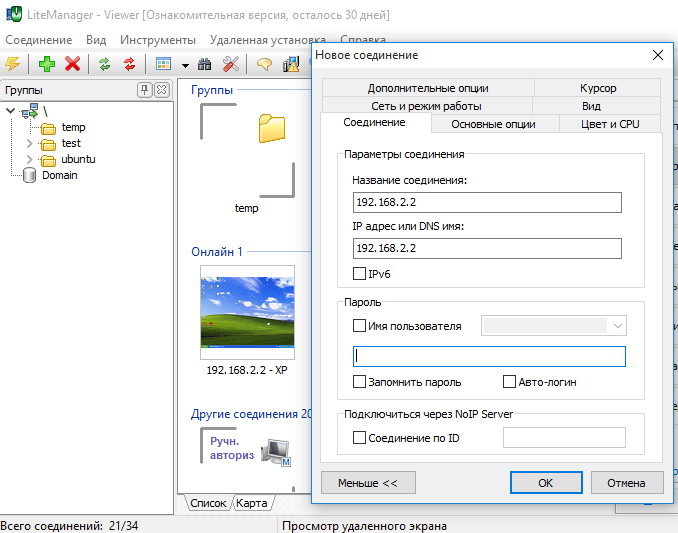
Task: Expand the test folder node
Action: (29, 143)
